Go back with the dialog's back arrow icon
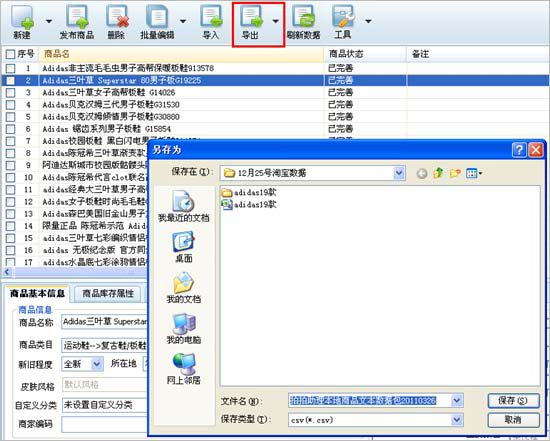The width and height of the screenshot is (550, 441). coord(422,173)
